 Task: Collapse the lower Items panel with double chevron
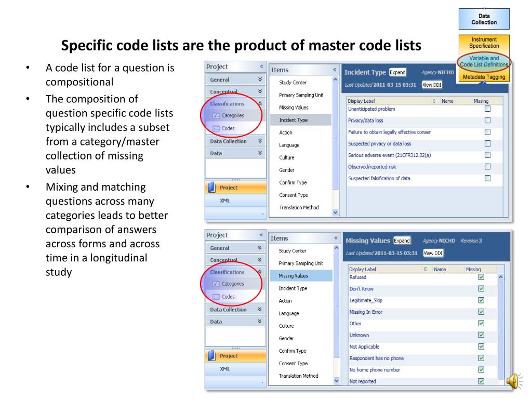click(336, 238)
